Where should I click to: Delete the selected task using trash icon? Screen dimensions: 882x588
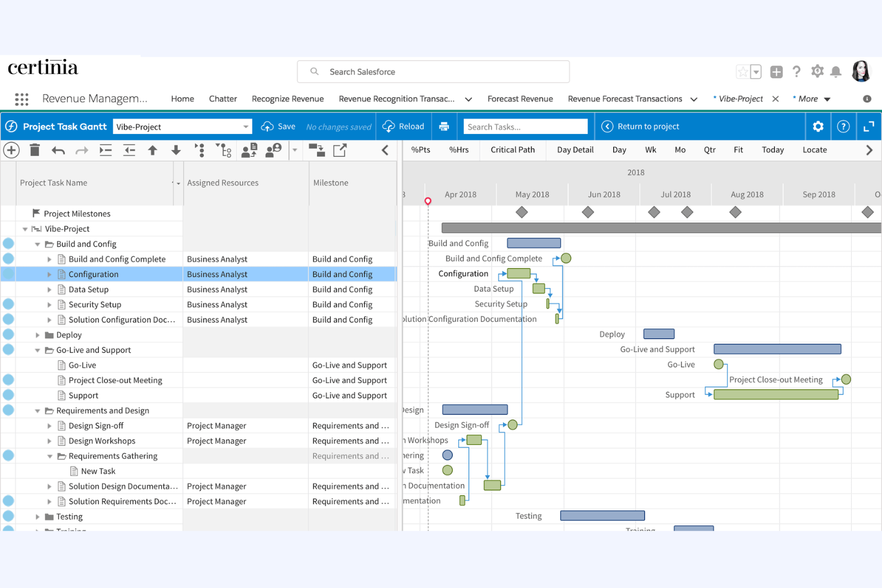tap(34, 150)
